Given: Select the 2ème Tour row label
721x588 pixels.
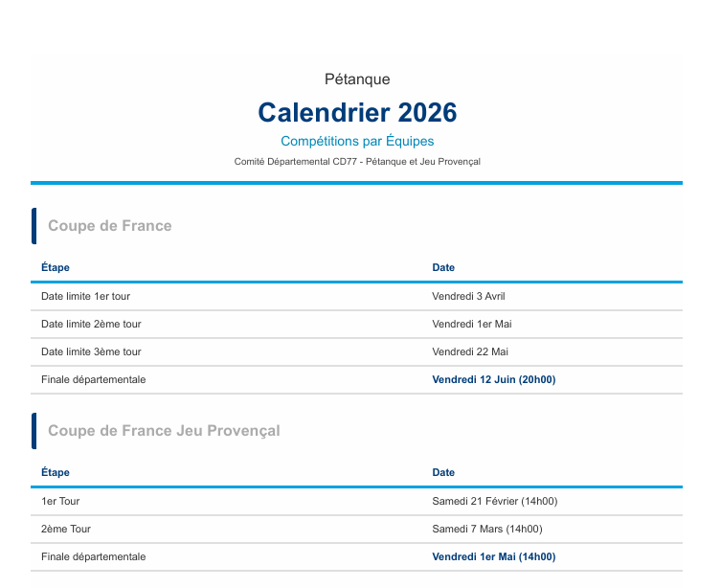Looking at the screenshot, I should (66, 529).
